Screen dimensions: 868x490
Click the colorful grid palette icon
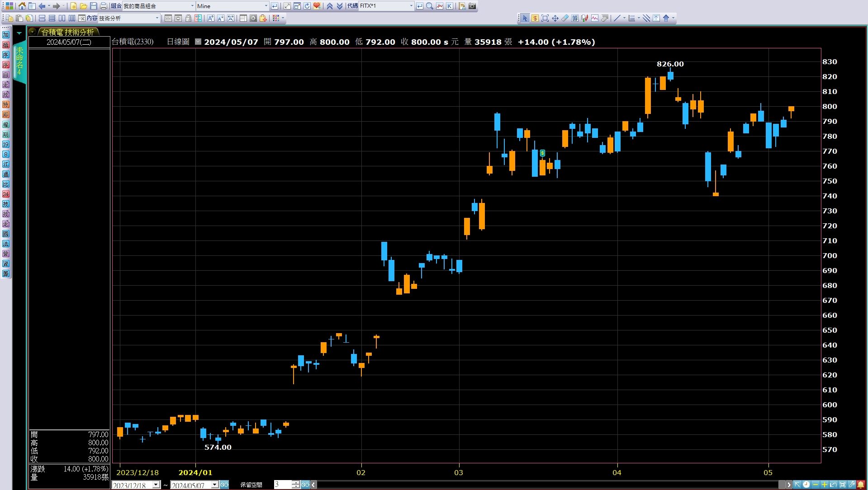tap(276, 18)
